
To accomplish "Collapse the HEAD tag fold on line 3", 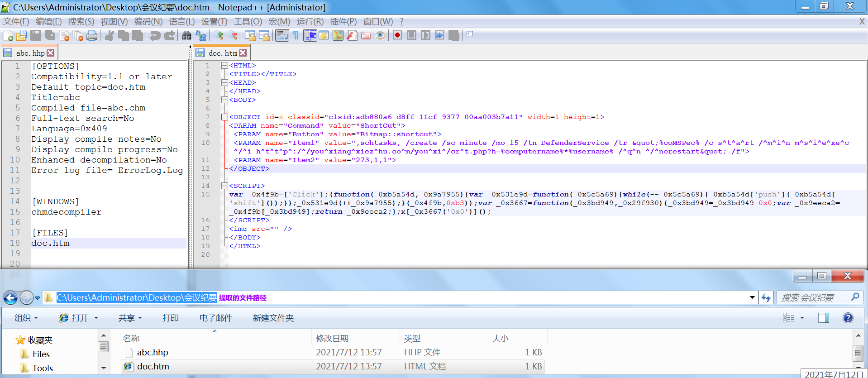I will coord(224,82).
